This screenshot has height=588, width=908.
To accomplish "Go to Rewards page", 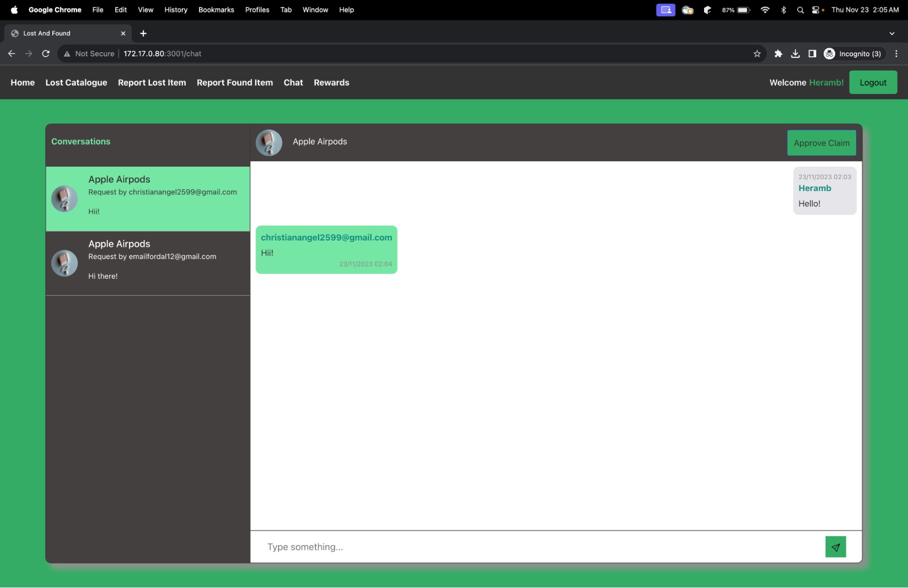I will [331, 83].
